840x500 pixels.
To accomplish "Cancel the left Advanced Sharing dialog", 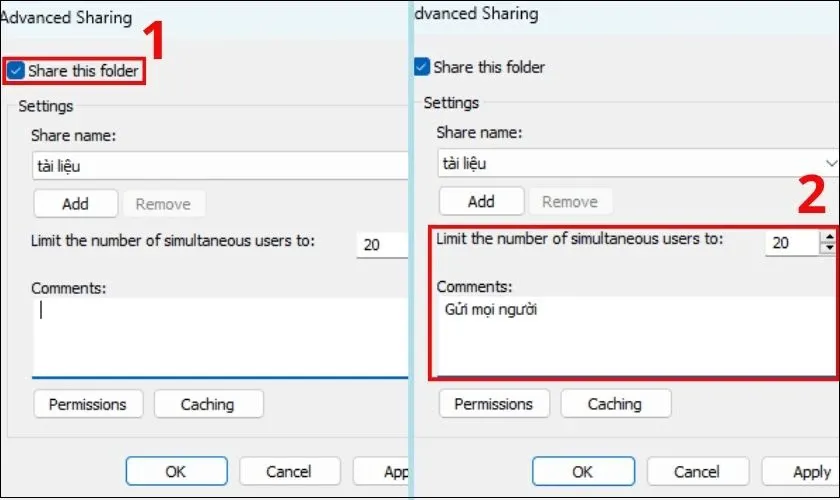I will click(x=289, y=471).
